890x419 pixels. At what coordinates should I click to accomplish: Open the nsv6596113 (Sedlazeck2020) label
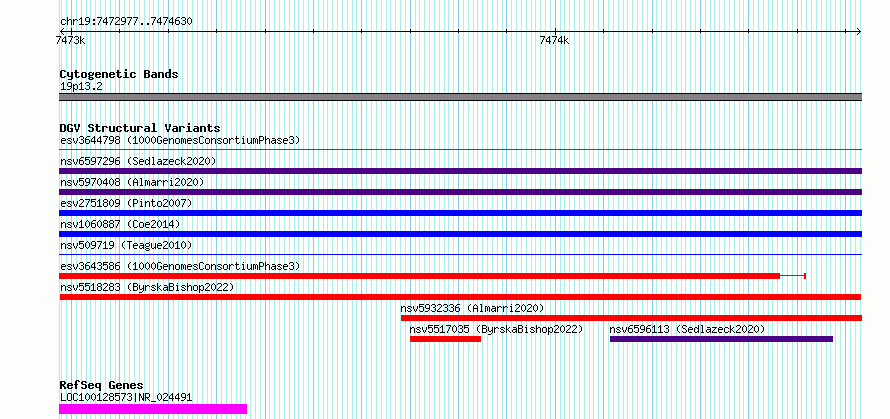coord(687,329)
